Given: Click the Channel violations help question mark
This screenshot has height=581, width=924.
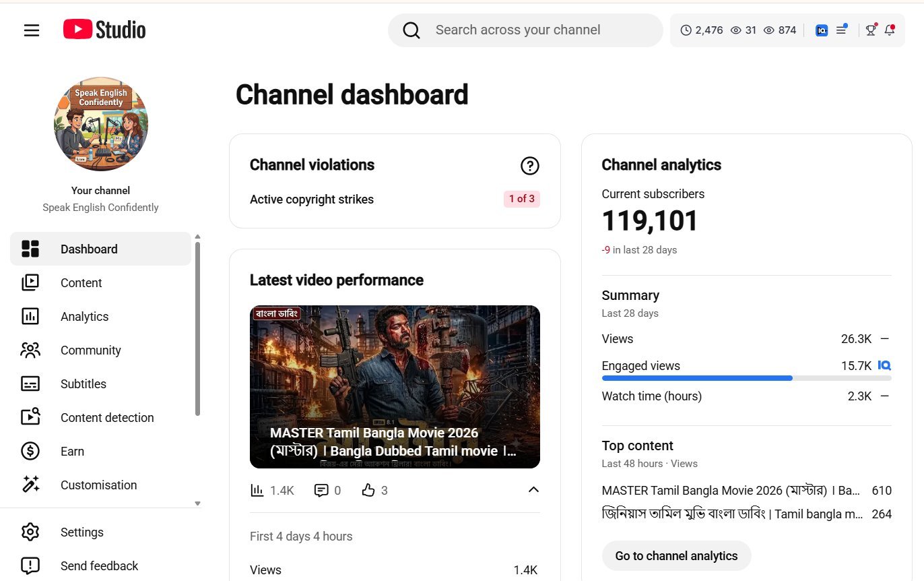Looking at the screenshot, I should (x=530, y=165).
